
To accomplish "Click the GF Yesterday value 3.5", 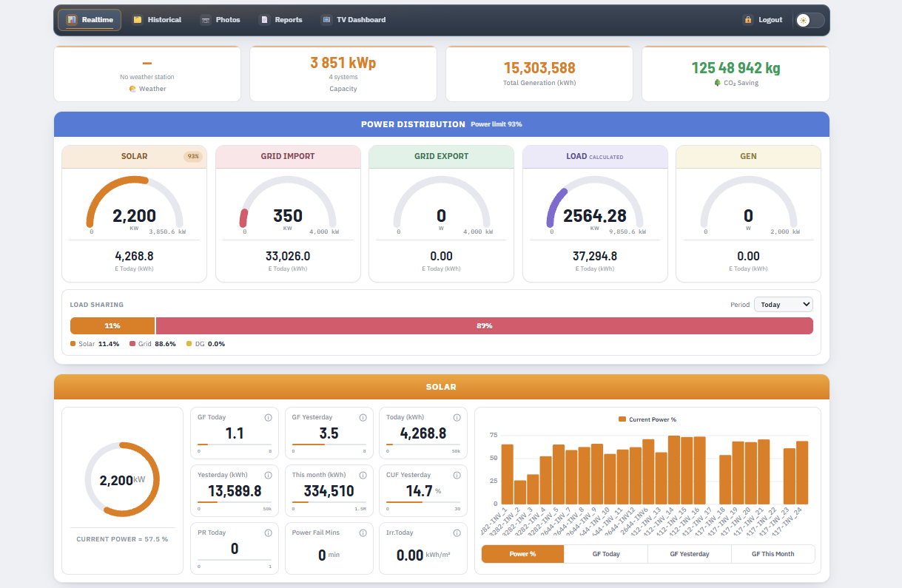I will tap(329, 433).
